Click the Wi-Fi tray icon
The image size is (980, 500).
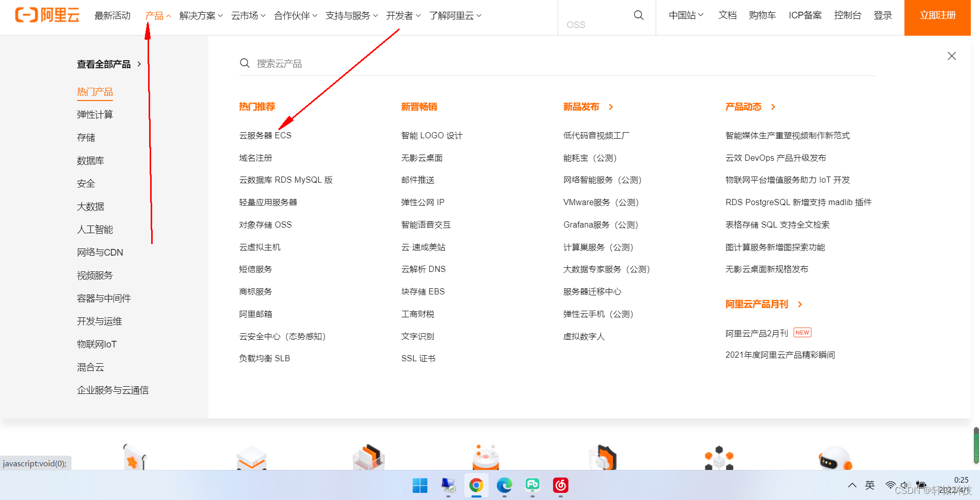pyautogui.click(x=890, y=485)
